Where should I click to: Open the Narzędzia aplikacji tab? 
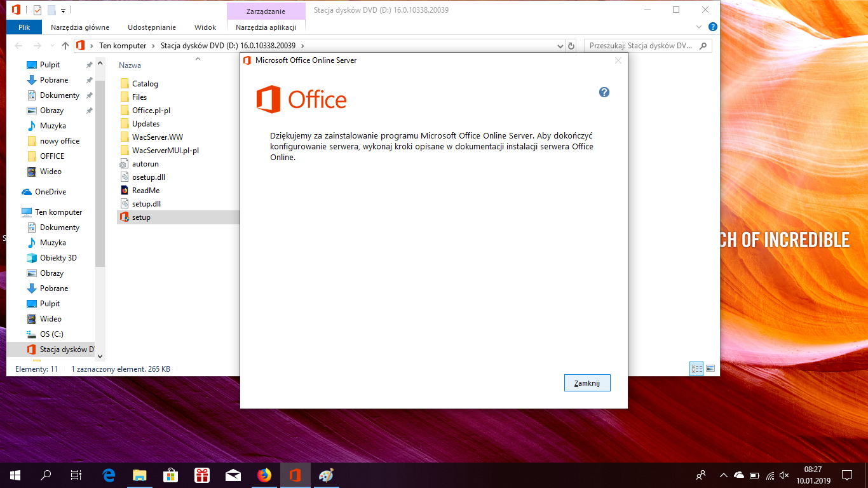(266, 27)
